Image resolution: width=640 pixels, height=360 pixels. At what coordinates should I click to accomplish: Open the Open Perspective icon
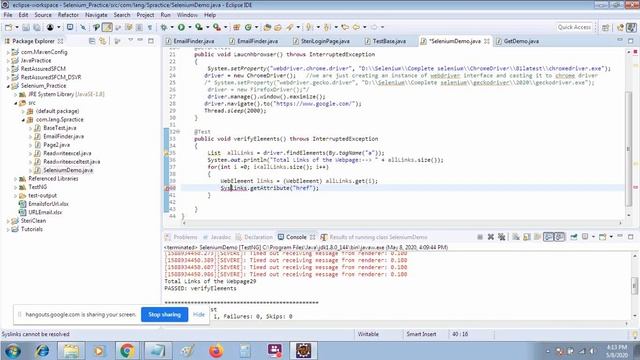[605, 27]
